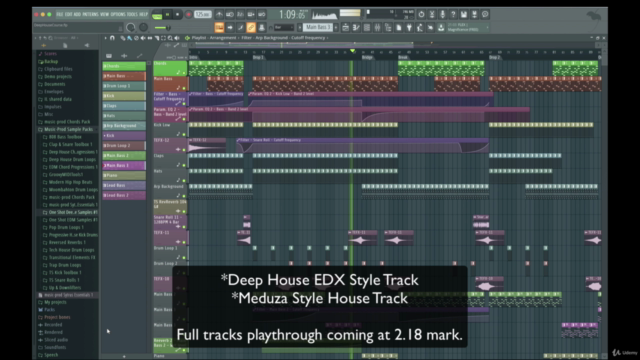
Task: Click the help question mark icon
Action: (453, 15)
